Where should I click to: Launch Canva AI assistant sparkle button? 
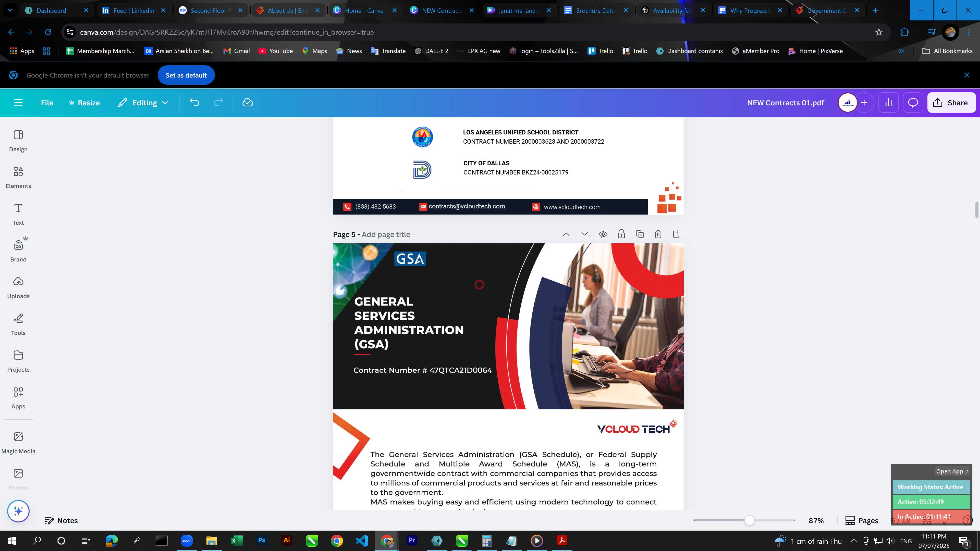coord(18,511)
